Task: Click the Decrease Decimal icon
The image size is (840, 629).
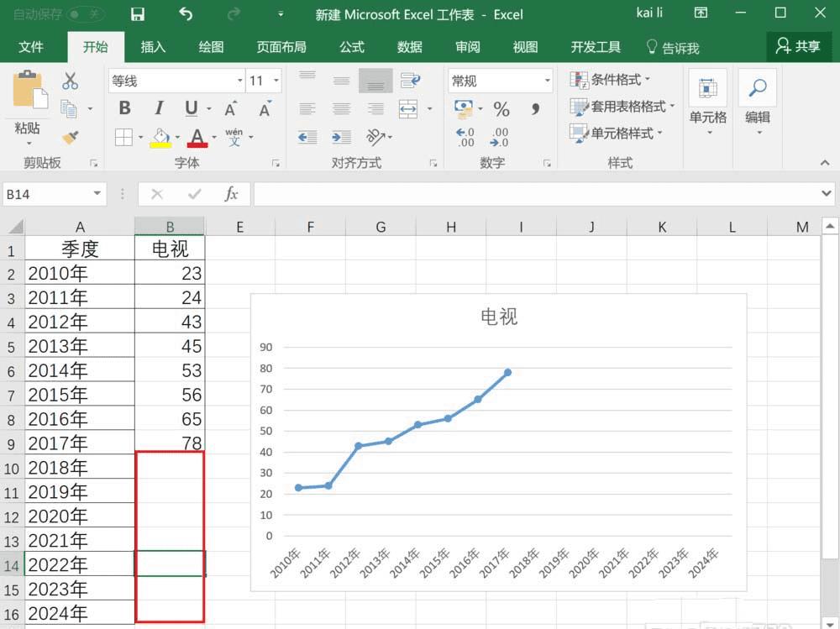Action: pyautogui.click(x=499, y=137)
